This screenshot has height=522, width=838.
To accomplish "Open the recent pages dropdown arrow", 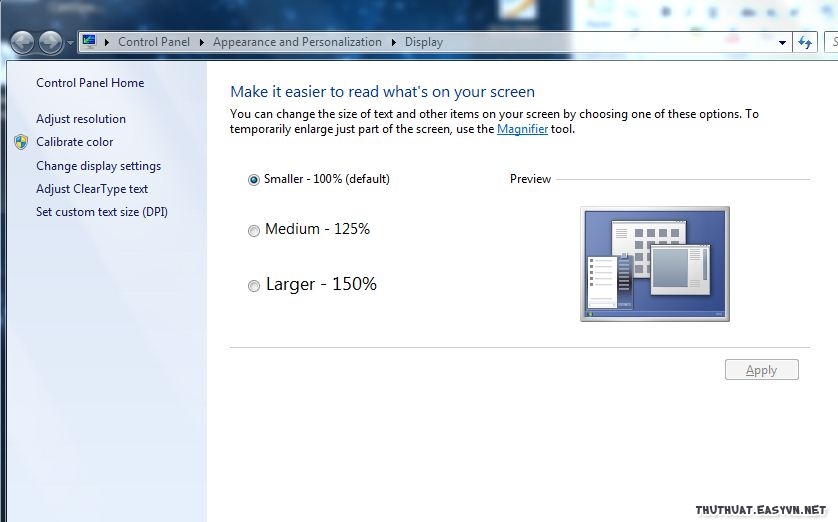I will [69, 43].
